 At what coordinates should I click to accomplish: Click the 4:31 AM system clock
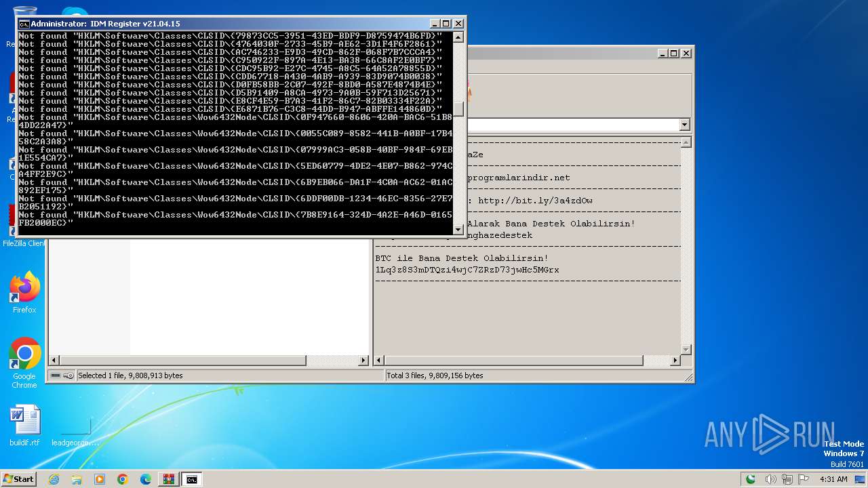(x=833, y=479)
